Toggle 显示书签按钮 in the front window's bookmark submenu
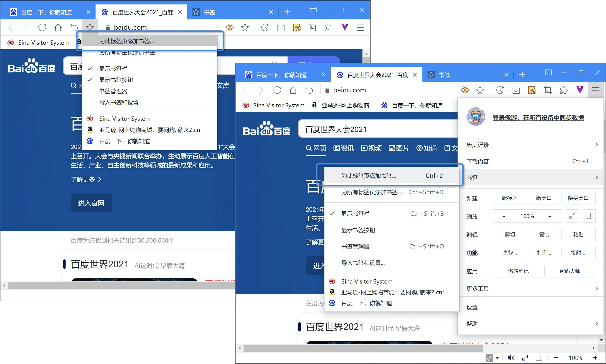This screenshot has height=364, width=606. pos(392,230)
